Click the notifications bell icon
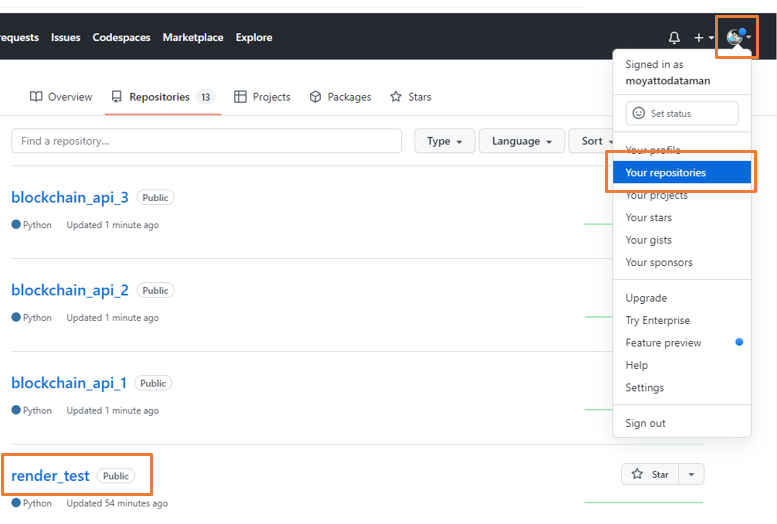The height and width of the screenshot is (524, 777). coord(674,38)
